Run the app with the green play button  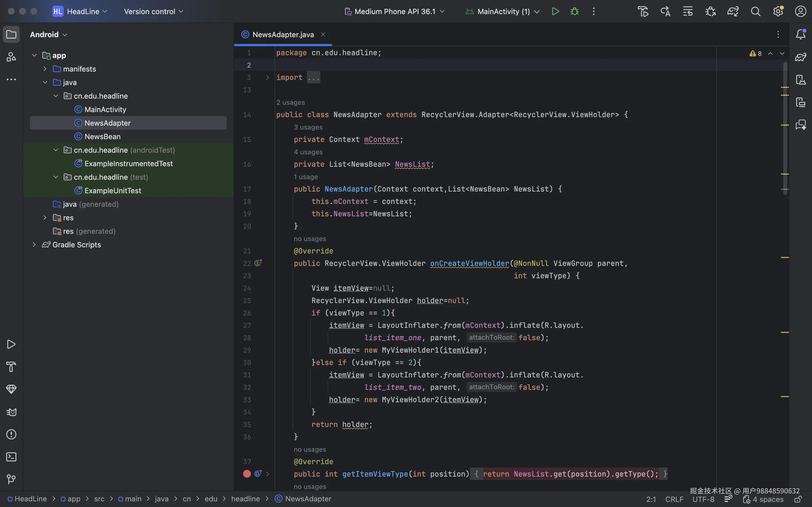click(x=555, y=11)
